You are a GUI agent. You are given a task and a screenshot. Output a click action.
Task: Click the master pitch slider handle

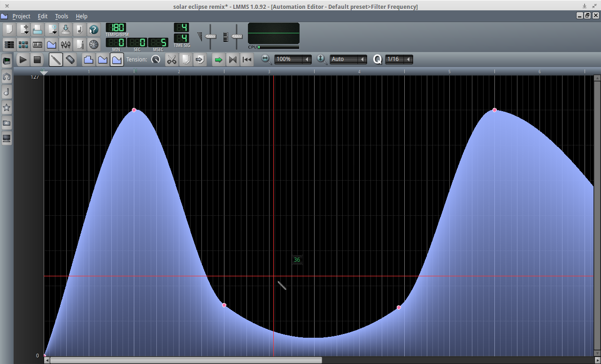[237, 37]
